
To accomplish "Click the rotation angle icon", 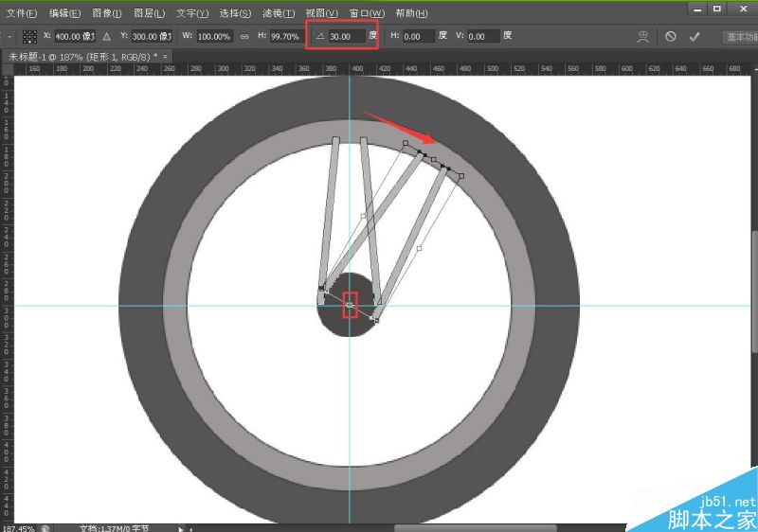I will pyautogui.click(x=319, y=36).
